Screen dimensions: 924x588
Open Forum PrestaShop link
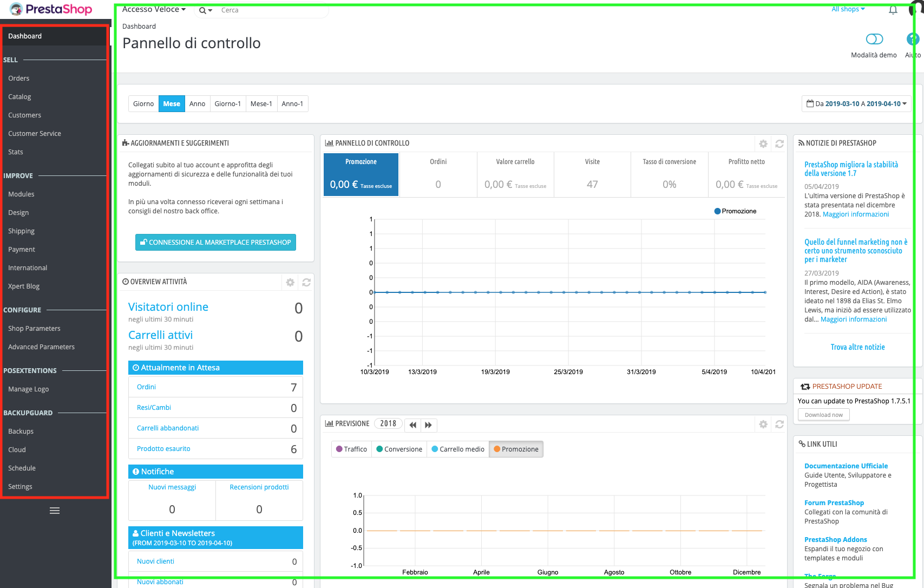tap(834, 503)
